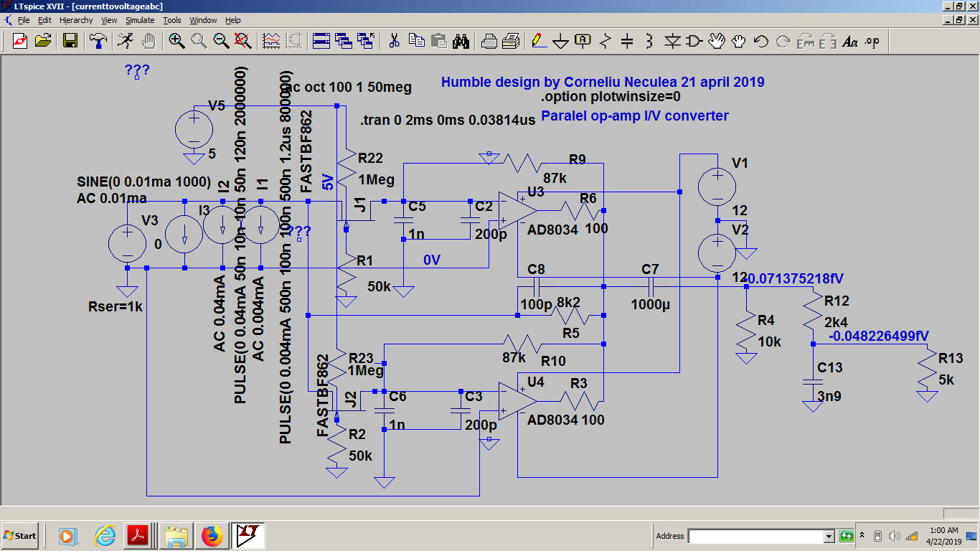Select the Label Net tool
Image resolution: width=980 pixels, height=551 pixels.
[x=583, y=41]
